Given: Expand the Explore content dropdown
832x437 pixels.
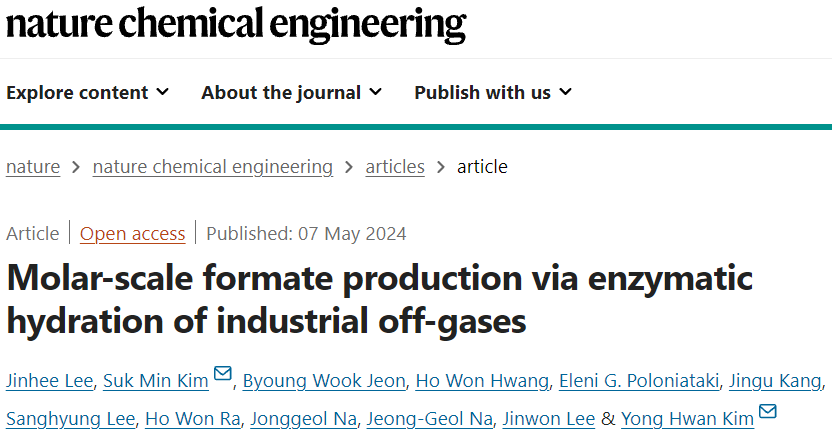Looking at the screenshot, I should [88, 92].
